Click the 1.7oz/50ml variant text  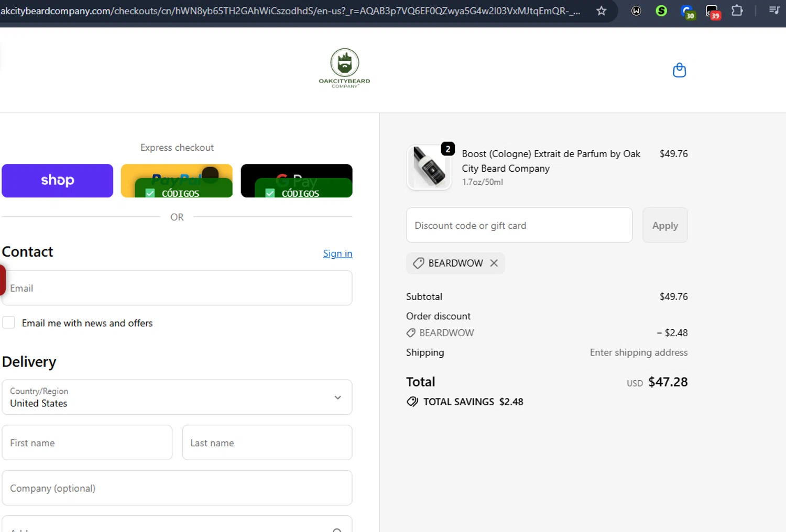point(482,182)
